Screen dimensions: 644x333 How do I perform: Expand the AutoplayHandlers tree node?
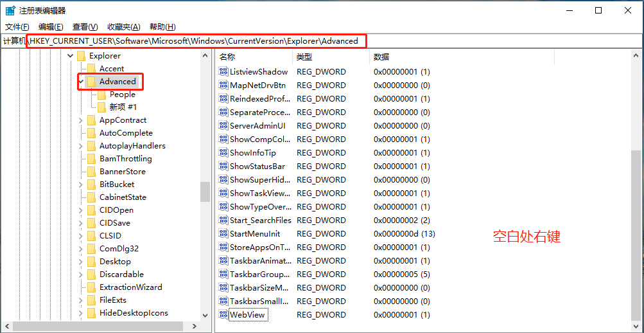point(80,146)
